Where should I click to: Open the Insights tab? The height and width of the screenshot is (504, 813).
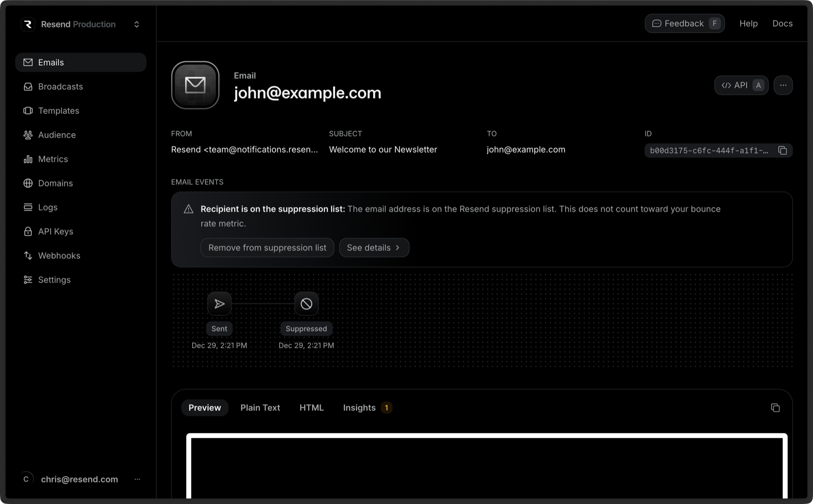click(x=360, y=407)
